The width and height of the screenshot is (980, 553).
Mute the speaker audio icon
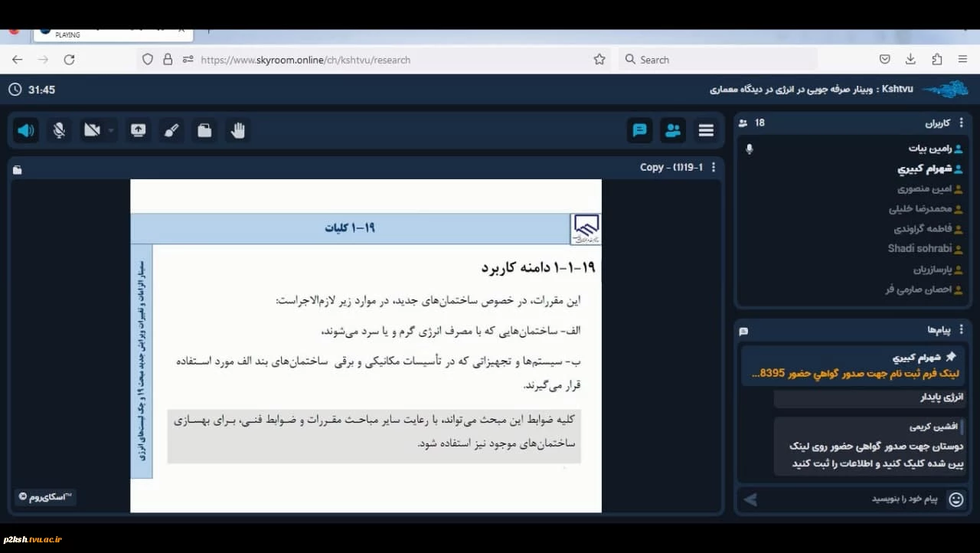pos(26,130)
